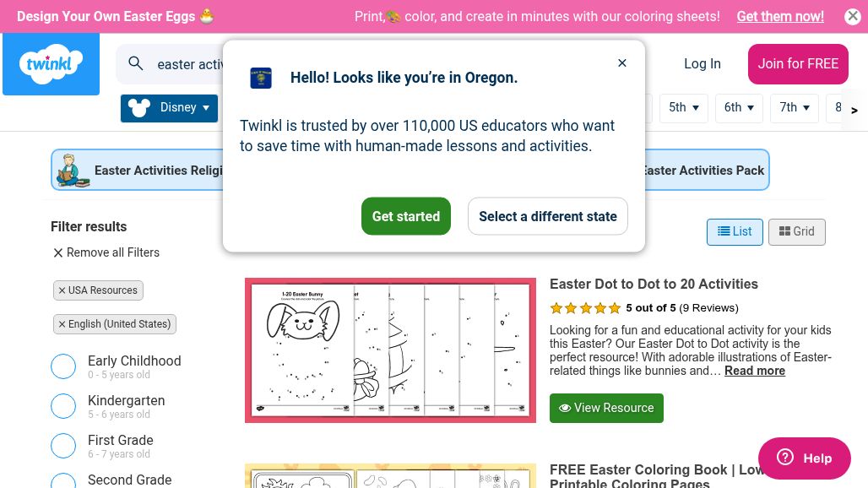The image size is (868, 488).
Task: Open the 7th grade dropdown
Action: pos(795,108)
